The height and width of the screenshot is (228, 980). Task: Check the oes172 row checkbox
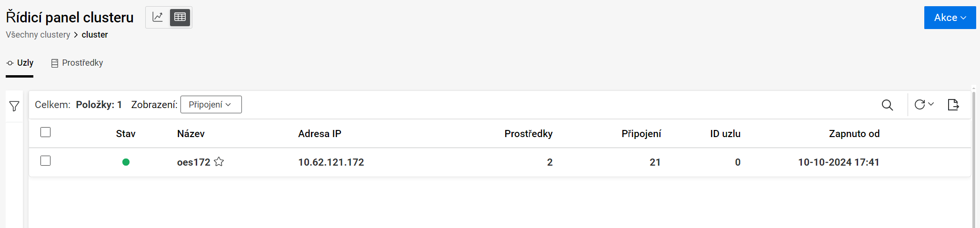[x=46, y=161]
